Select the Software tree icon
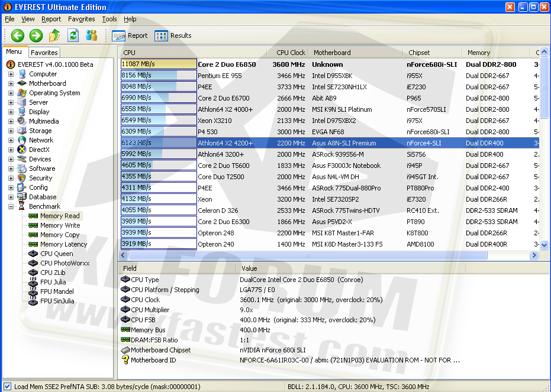 click(x=22, y=169)
